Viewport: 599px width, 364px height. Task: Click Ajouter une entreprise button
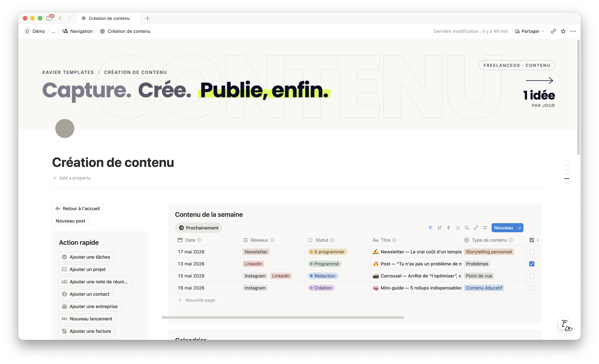(x=90, y=306)
